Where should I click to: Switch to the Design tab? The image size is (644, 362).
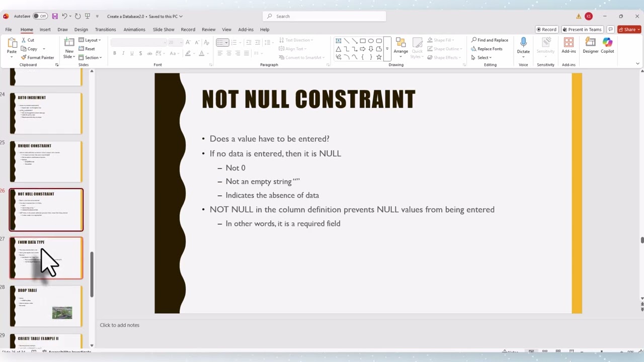81,30
